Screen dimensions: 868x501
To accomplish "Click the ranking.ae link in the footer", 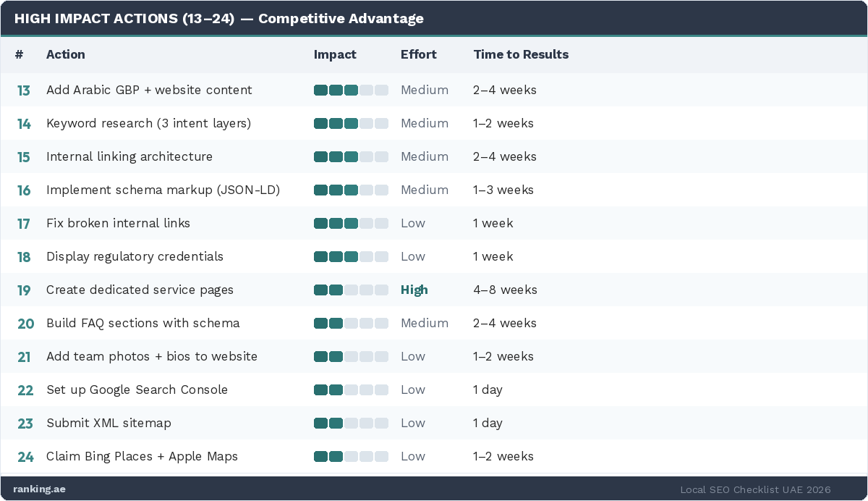I will click(x=39, y=489).
